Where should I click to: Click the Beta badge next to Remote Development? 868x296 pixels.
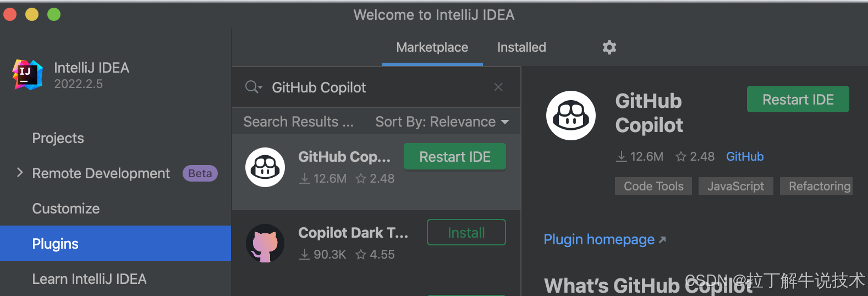pyautogui.click(x=200, y=173)
